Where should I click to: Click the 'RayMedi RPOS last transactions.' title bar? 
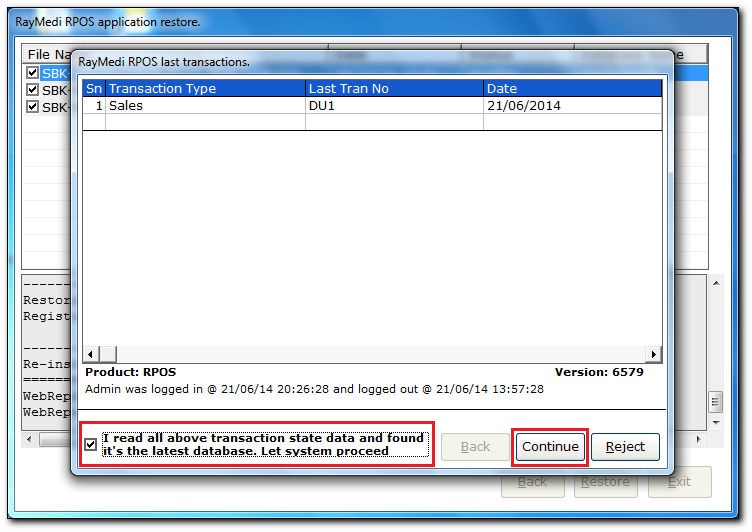pos(372,62)
